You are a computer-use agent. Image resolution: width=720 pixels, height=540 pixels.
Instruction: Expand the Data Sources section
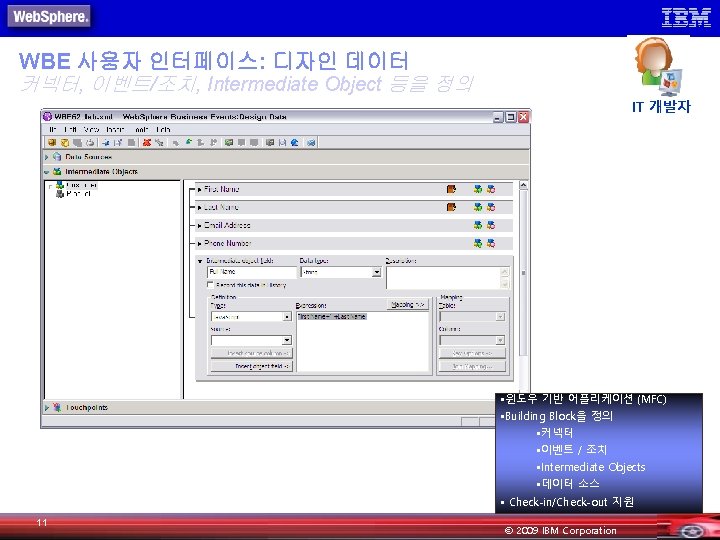click(46, 157)
